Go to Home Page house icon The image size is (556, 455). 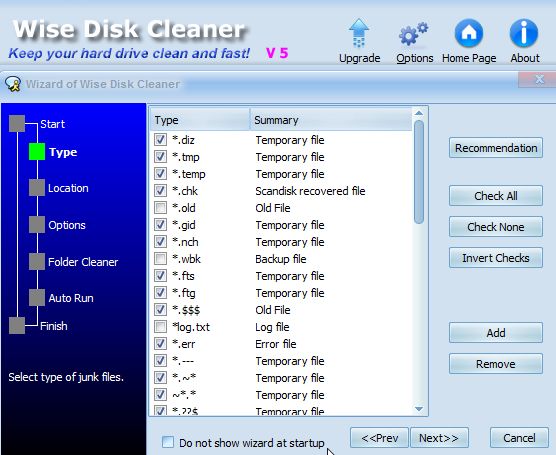469,33
